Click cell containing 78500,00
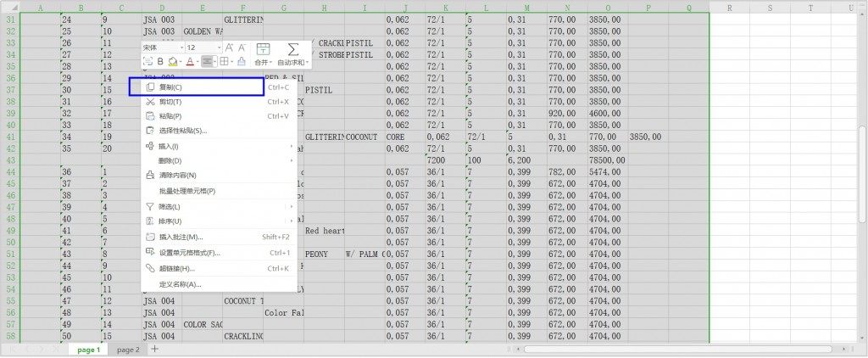Viewport: 868px width, 358px height. [x=608, y=160]
